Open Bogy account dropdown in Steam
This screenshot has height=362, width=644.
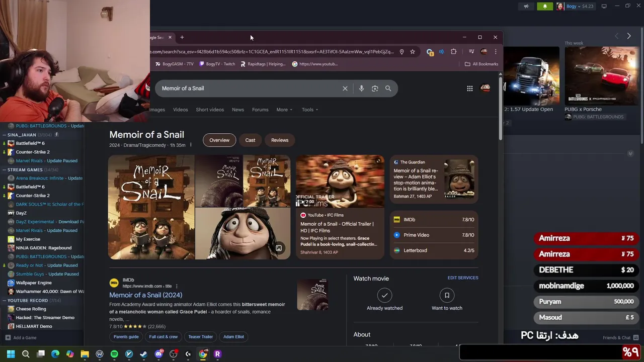(575, 6)
